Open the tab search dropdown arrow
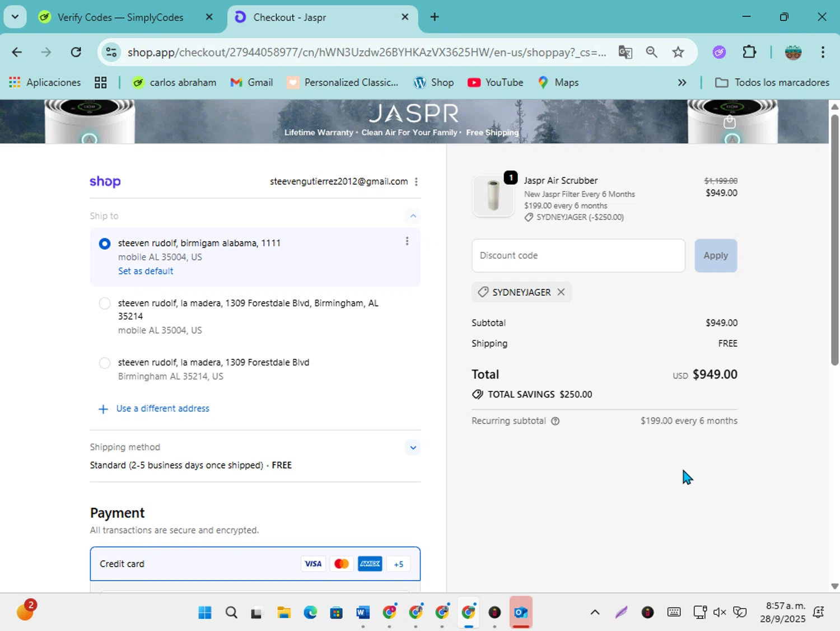Screen dimensions: 840x631 [15, 17]
